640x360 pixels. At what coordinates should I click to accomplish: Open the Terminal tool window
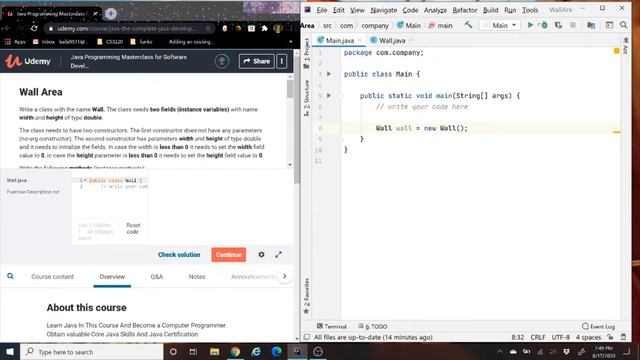point(332,326)
